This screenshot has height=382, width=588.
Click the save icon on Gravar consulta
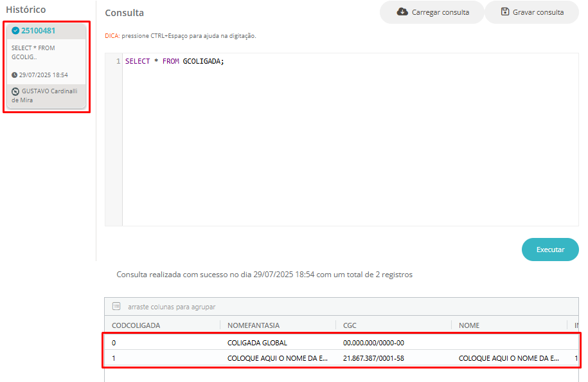coord(507,12)
